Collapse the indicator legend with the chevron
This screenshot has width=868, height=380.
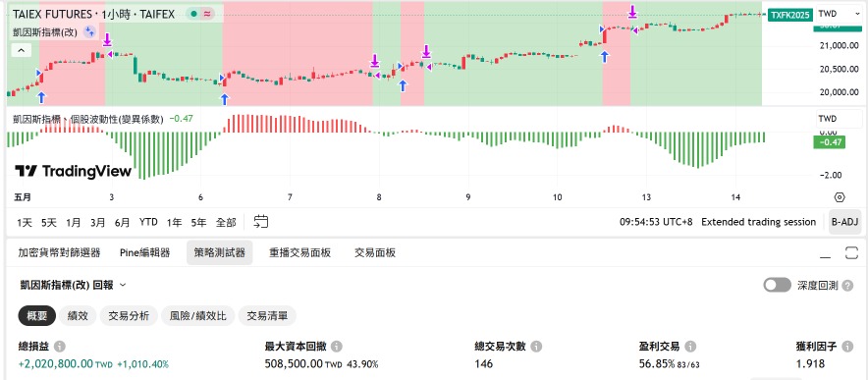[x=21, y=50]
